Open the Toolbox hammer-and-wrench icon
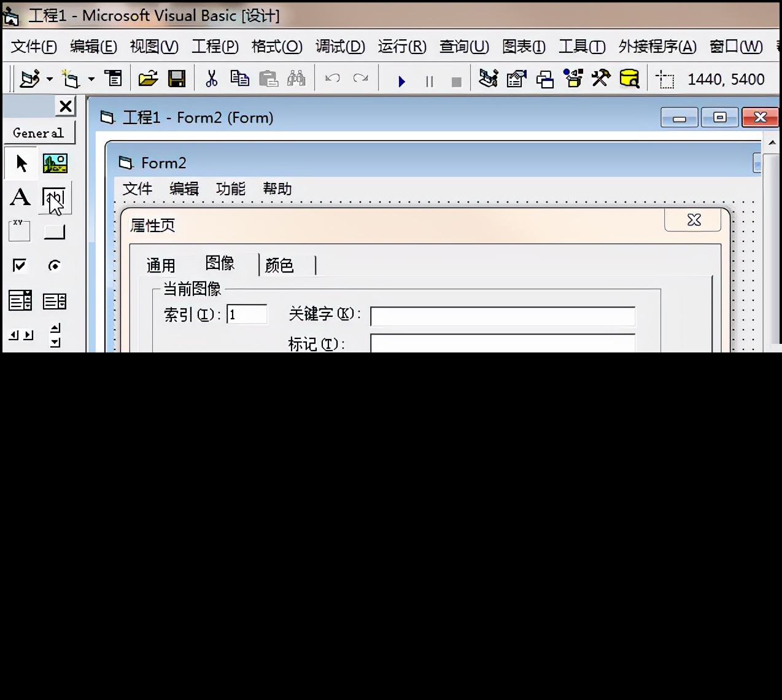 601,78
